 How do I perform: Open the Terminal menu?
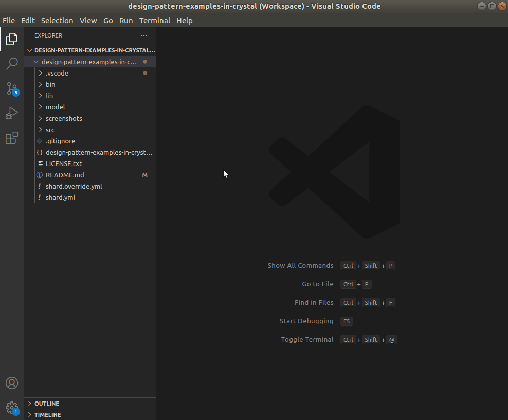click(155, 21)
